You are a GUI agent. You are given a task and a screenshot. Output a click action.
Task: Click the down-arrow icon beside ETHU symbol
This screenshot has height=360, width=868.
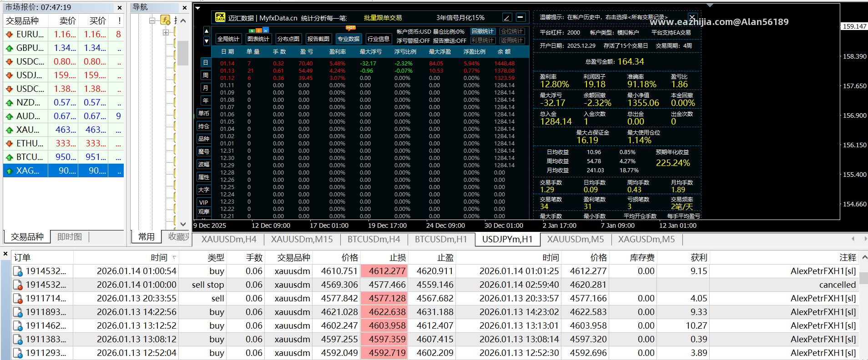point(9,143)
